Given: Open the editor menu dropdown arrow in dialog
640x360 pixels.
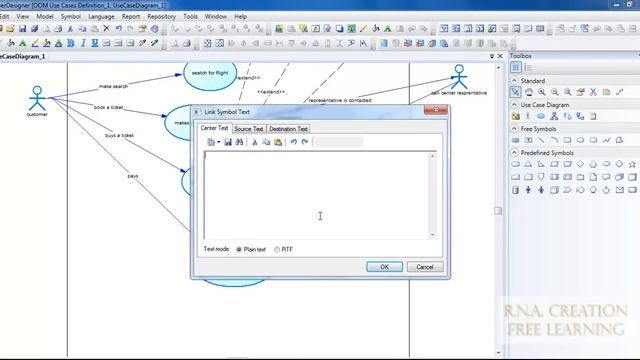Looking at the screenshot, I should (219, 142).
